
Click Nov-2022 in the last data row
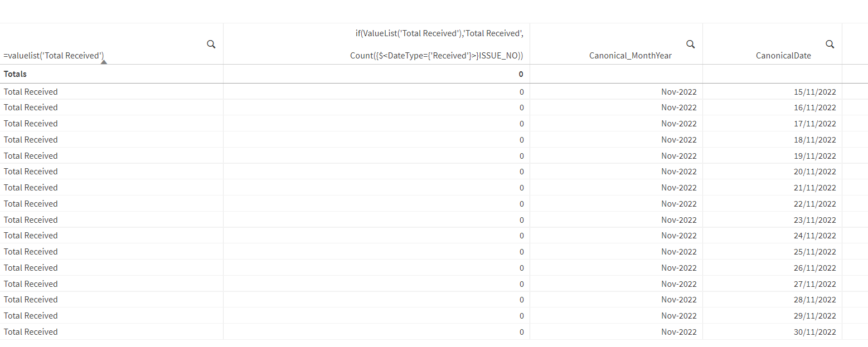point(678,332)
